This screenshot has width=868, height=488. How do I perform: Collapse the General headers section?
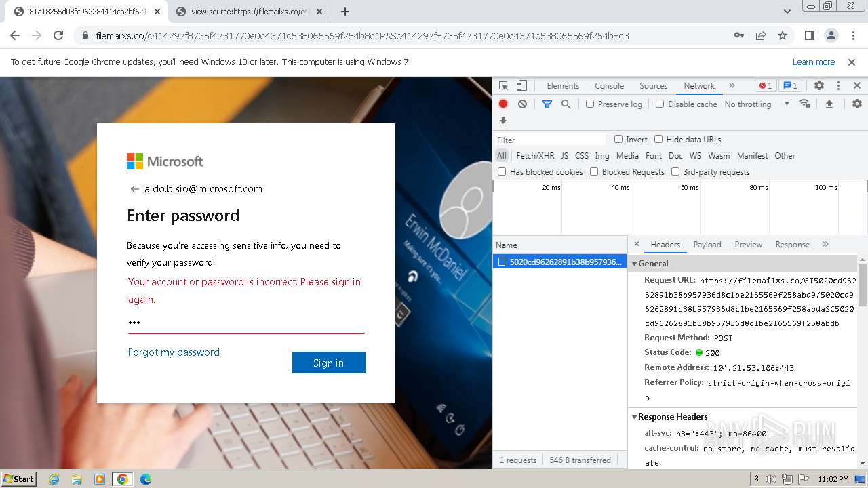(x=635, y=264)
